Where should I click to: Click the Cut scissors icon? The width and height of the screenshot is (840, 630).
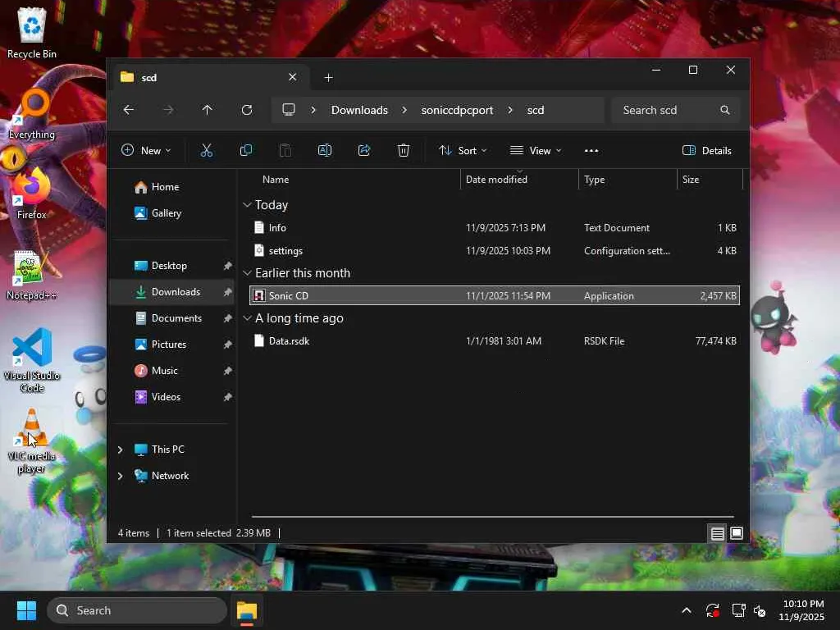206,151
